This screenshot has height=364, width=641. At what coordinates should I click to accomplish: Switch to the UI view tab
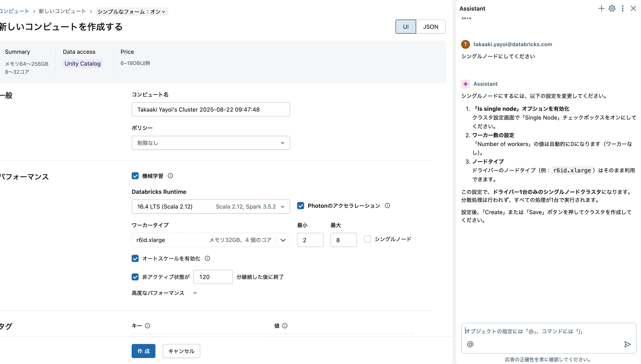pos(406,26)
